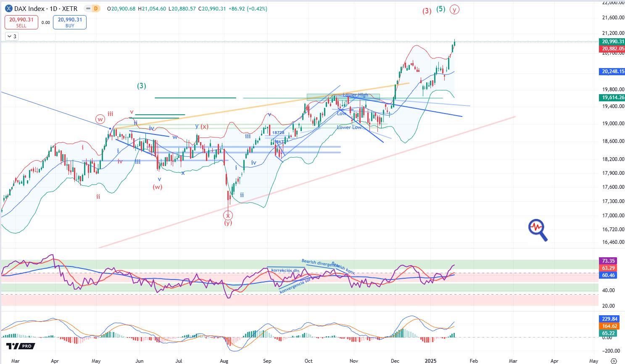This screenshot has width=625, height=364.
Task: Select the circled red x wave marker
Action: click(228, 215)
